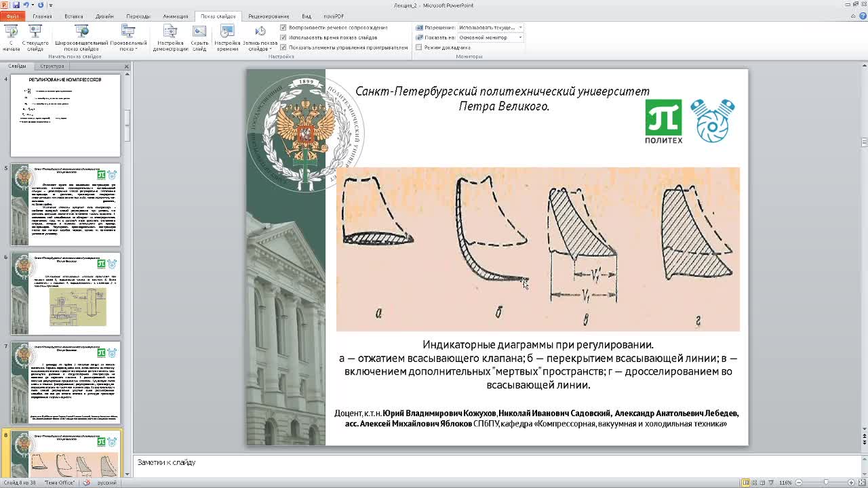Switch to Дизайн ribbon tab
868x488 pixels.
click(104, 16)
